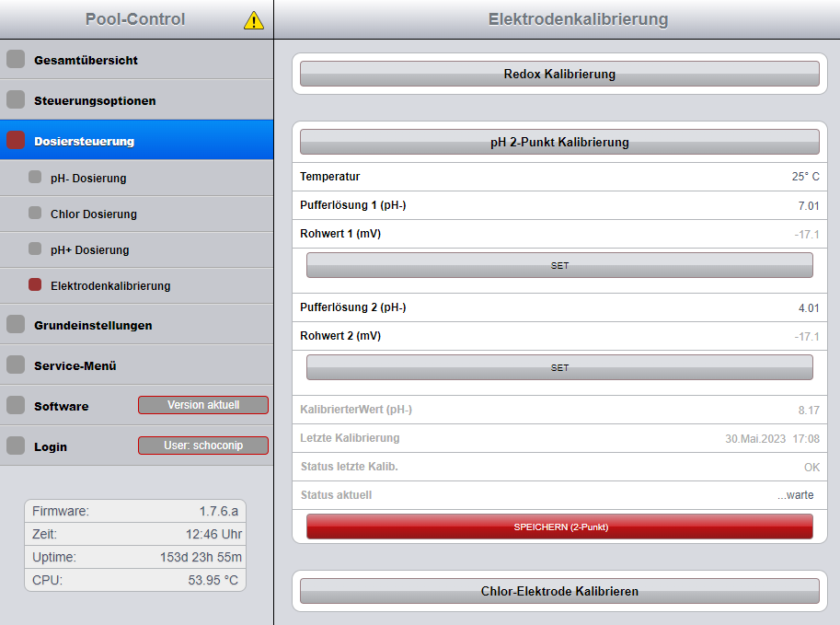This screenshot has width=840, height=625.
Task: Open the Steuerungsoptionen menu entry
Action: point(136,99)
